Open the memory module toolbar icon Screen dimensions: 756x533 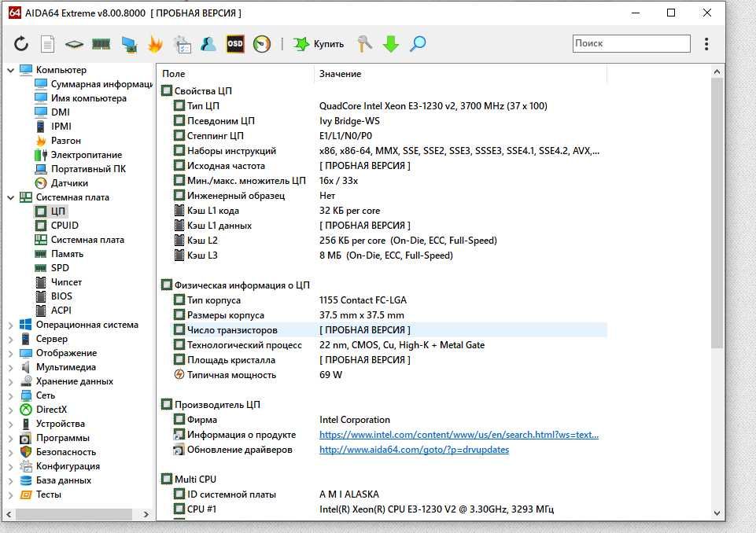[101, 44]
